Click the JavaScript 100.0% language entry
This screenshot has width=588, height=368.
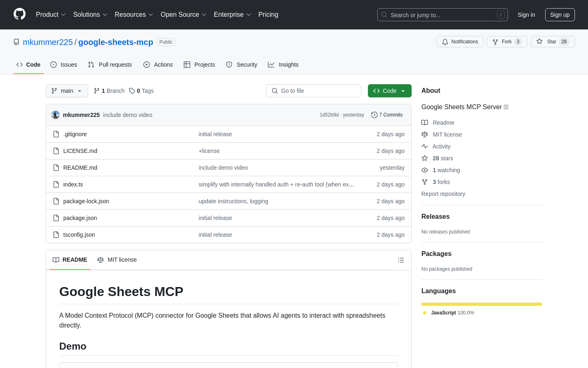pos(449,313)
